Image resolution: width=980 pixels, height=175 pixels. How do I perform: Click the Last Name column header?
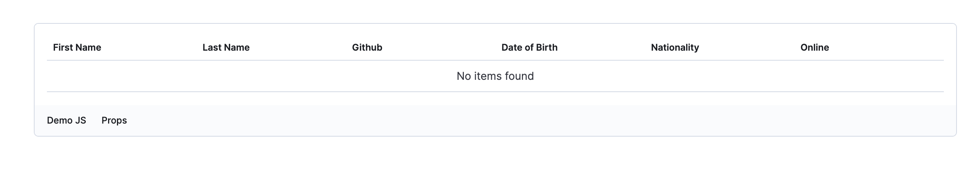click(x=226, y=48)
